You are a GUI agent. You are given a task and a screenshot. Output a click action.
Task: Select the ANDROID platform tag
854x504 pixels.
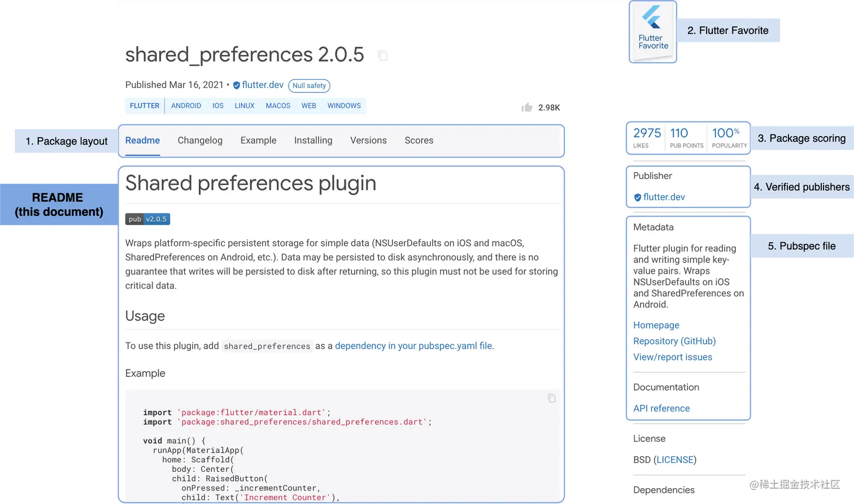[186, 106]
